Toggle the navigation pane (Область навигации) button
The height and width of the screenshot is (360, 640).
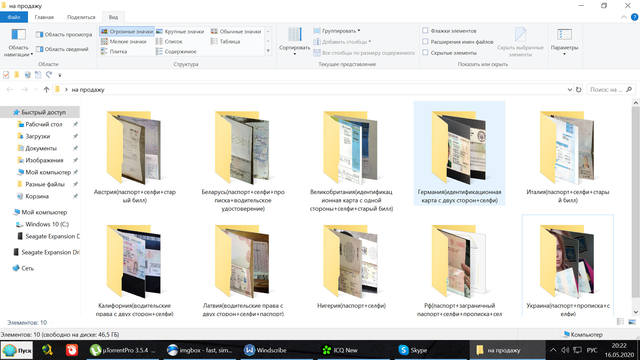click(x=18, y=42)
